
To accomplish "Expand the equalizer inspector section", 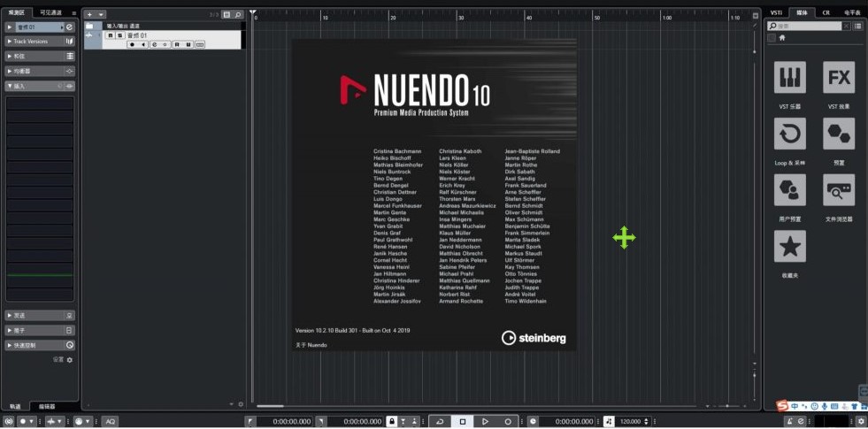I will 10,72.
